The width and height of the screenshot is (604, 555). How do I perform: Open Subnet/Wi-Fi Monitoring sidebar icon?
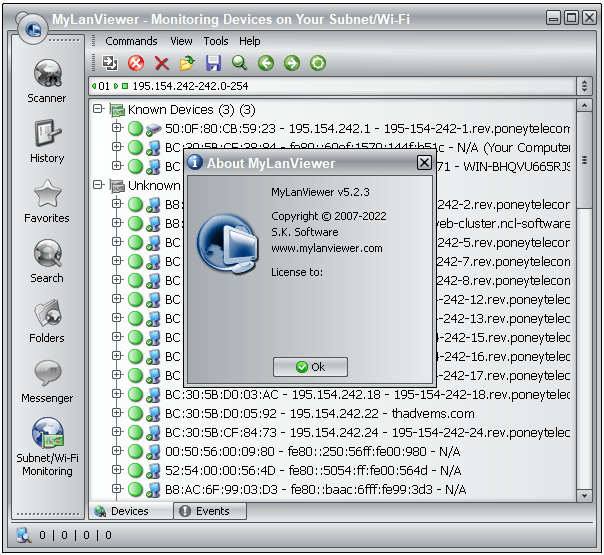click(47, 433)
